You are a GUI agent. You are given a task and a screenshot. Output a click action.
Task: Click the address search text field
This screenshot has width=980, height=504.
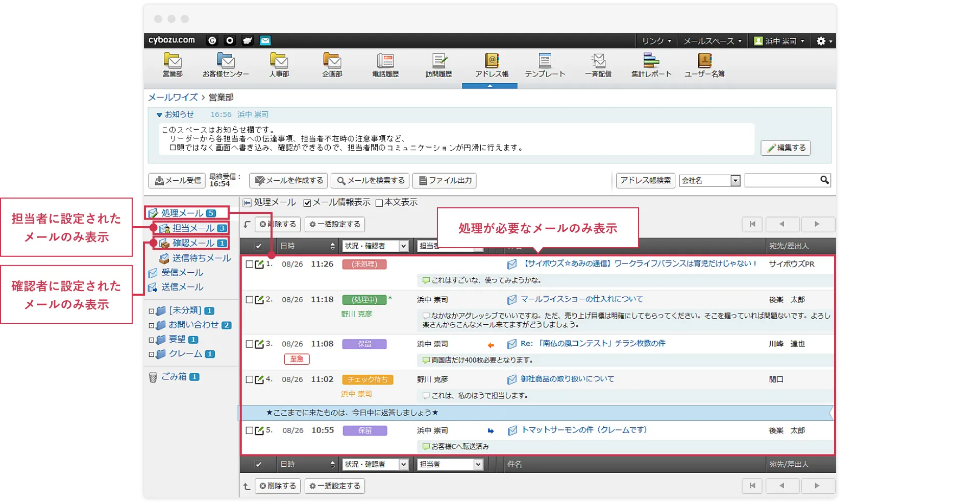click(x=781, y=181)
